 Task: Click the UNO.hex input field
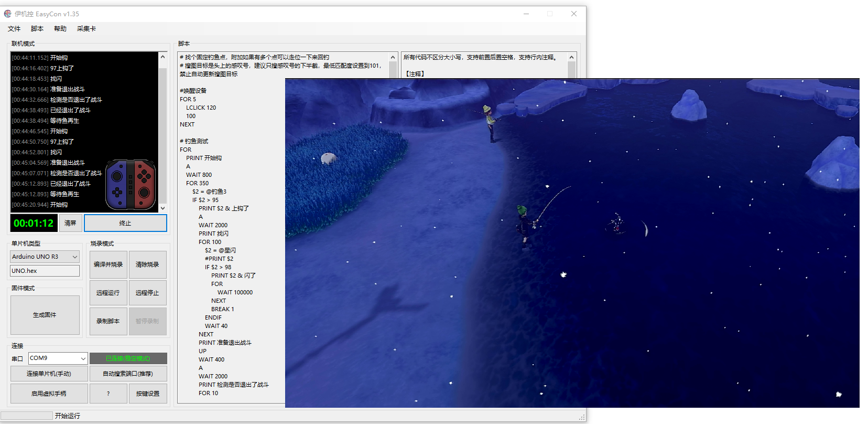tap(45, 271)
